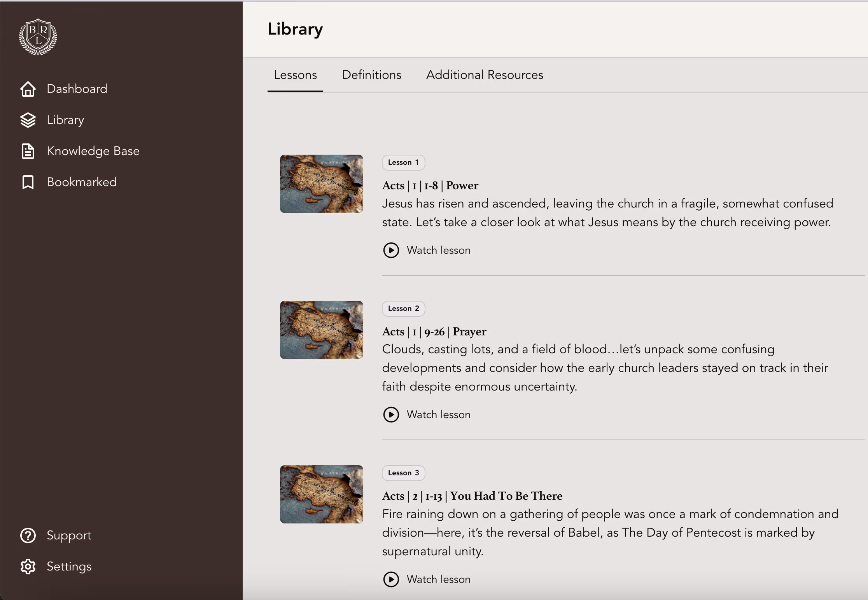The image size is (868, 600).
Task: Click the Support question mark icon
Action: pos(28,535)
